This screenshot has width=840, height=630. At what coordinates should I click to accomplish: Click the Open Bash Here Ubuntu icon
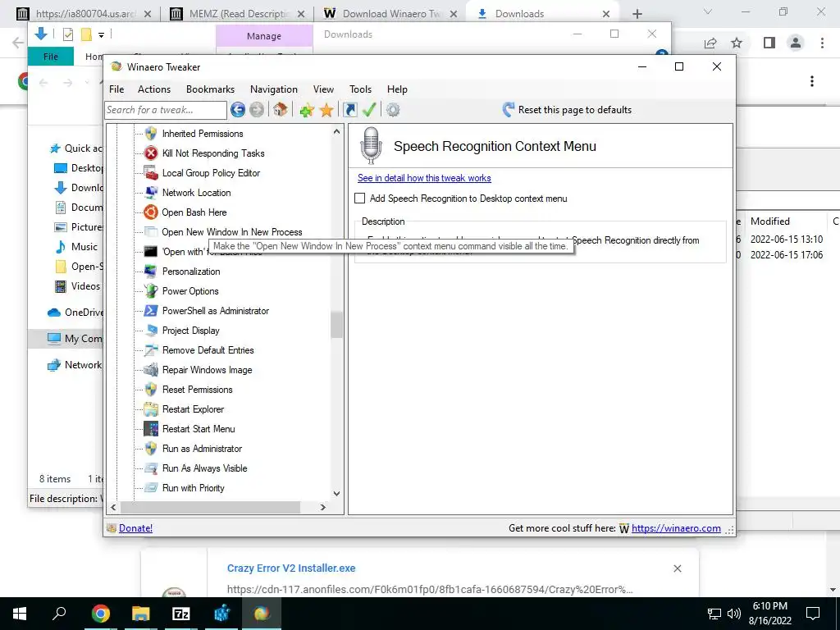pos(151,212)
